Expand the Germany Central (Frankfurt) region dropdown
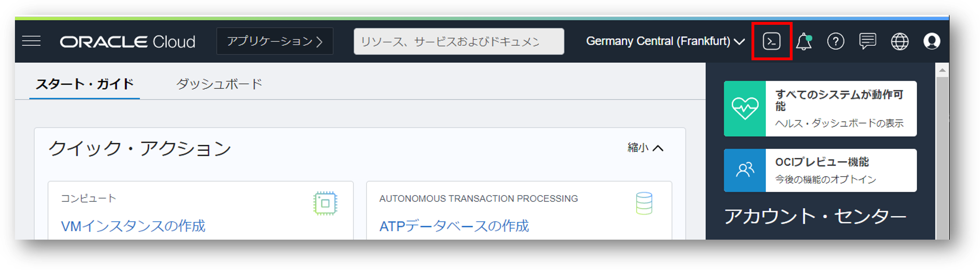This screenshot has height=270, width=980. coord(665,42)
